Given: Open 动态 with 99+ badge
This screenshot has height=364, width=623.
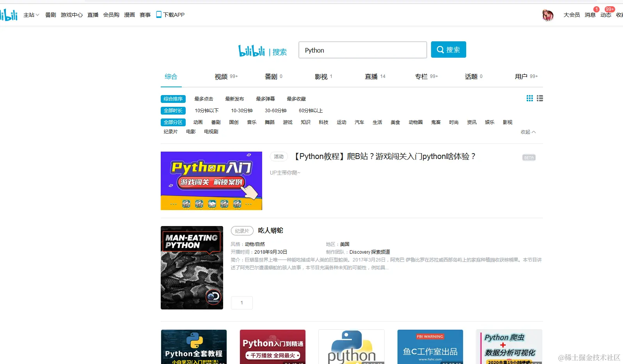Looking at the screenshot, I should click(606, 15).
